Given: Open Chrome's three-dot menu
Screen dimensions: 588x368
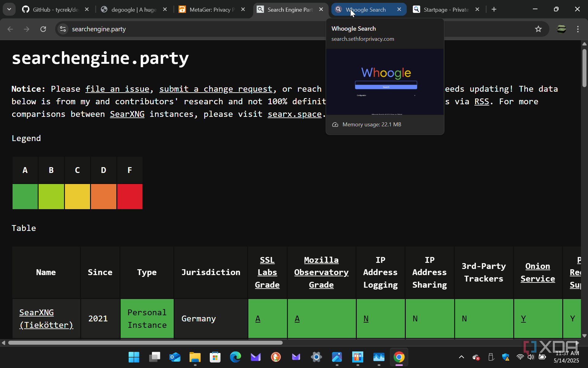Looking at the screenshot, I should (x=578, y=29).
